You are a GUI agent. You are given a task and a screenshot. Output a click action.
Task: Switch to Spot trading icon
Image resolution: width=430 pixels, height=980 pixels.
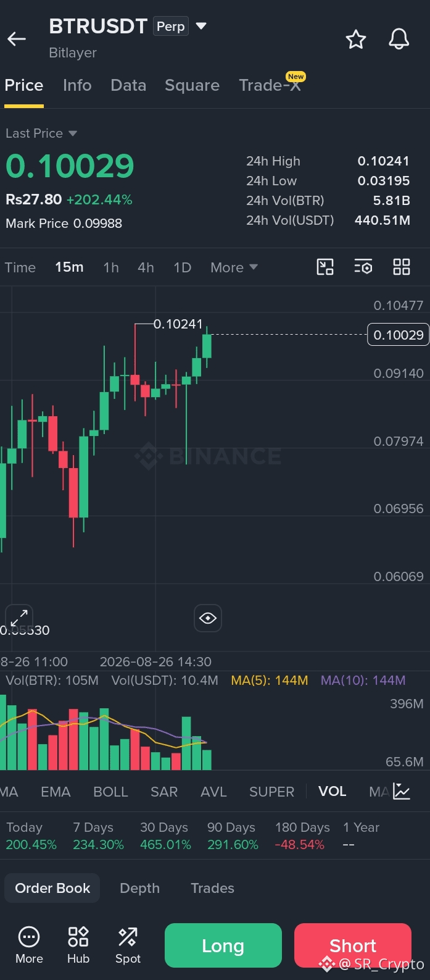128,945
